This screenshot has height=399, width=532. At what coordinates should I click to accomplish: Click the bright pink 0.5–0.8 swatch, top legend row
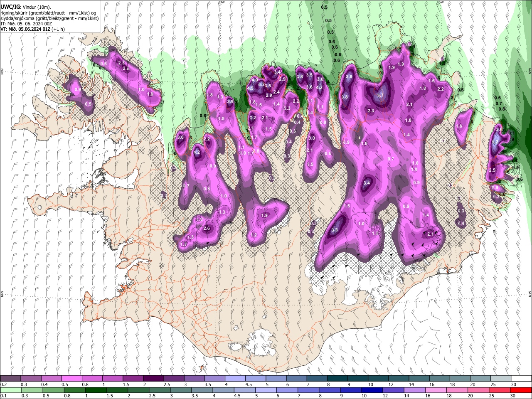pyautogui.click(x=72, y=379)
